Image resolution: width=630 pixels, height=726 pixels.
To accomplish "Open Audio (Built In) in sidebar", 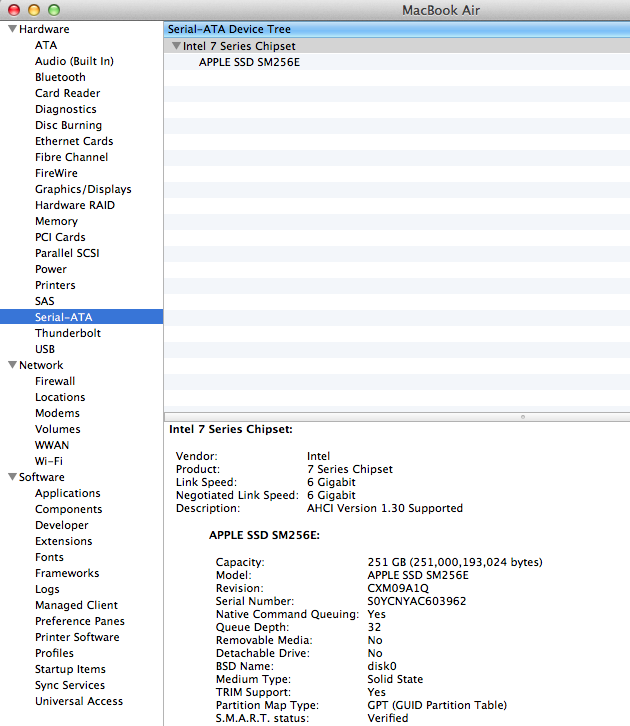I will [x=75, y=61].
